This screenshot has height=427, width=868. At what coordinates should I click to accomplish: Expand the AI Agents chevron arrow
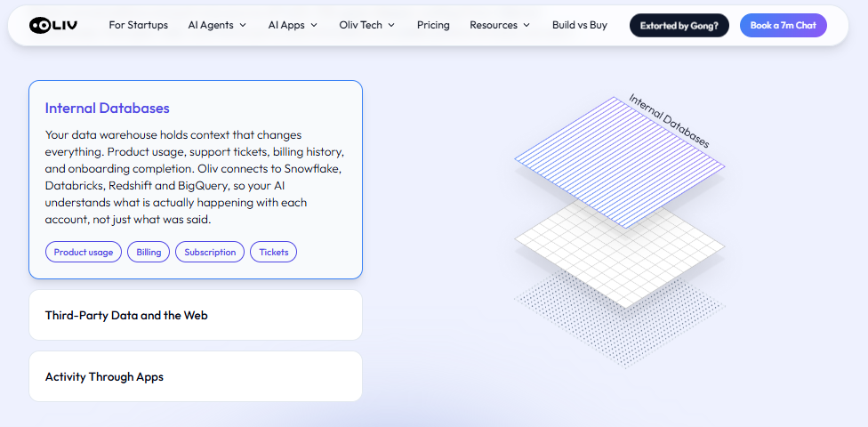(x=243, y=26)
